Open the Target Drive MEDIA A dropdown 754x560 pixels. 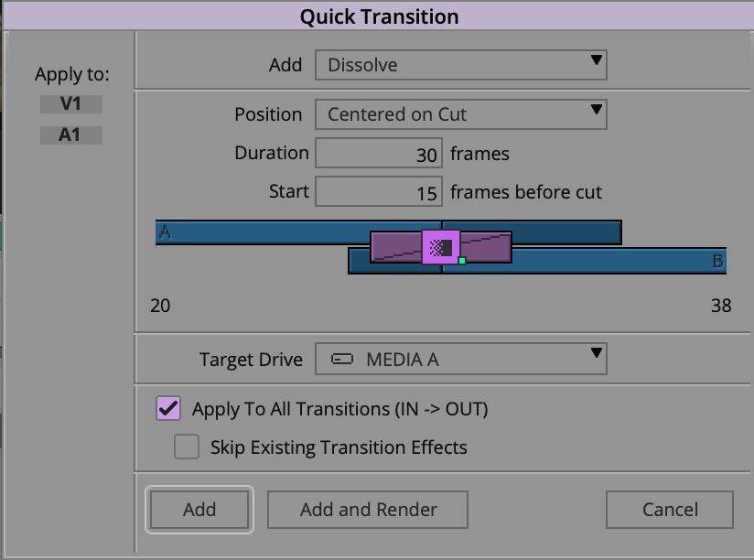460,359
